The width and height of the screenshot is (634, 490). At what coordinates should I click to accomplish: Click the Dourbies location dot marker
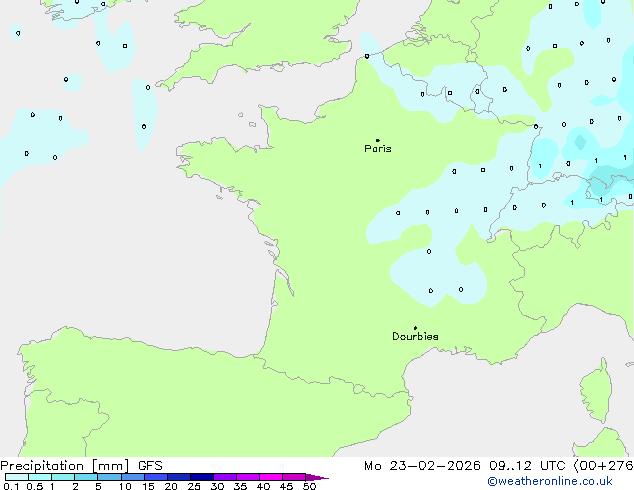click(415, 328)
